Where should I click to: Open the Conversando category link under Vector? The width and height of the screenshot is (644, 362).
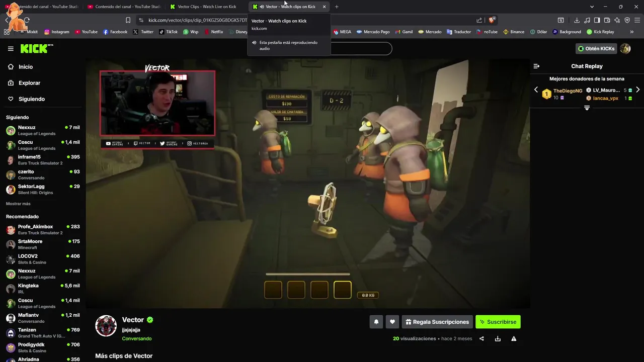(x=136, y=338)
